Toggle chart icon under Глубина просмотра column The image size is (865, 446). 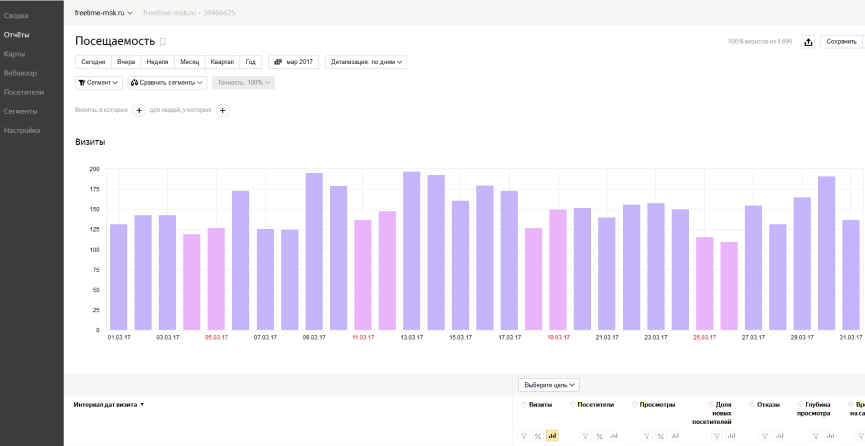tap(830, 436)
